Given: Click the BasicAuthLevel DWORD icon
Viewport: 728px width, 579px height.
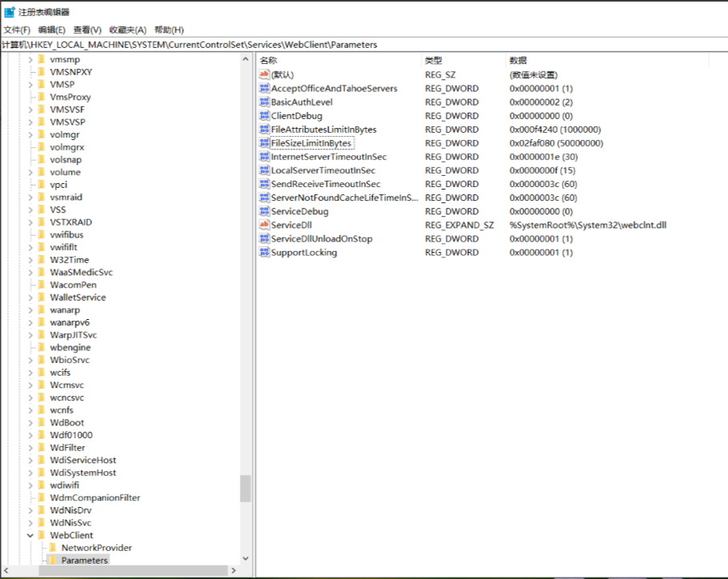Looking at the screenshot, I should point(265,102).
